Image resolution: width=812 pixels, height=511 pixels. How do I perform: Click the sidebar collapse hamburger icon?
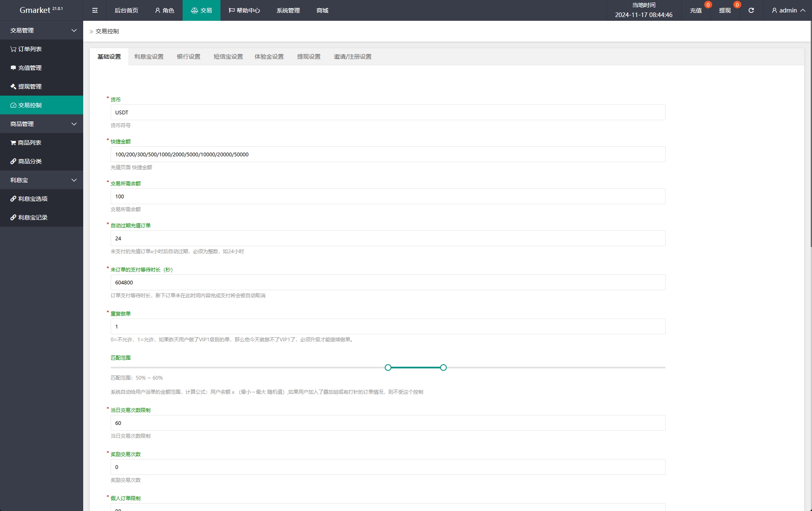pyautogui.click(x=95, y=10)
